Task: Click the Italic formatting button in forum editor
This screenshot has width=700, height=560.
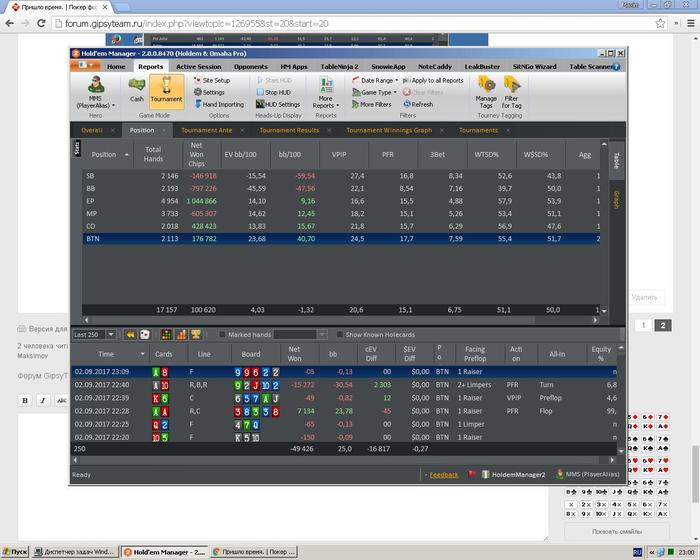Action: point(43,401)
